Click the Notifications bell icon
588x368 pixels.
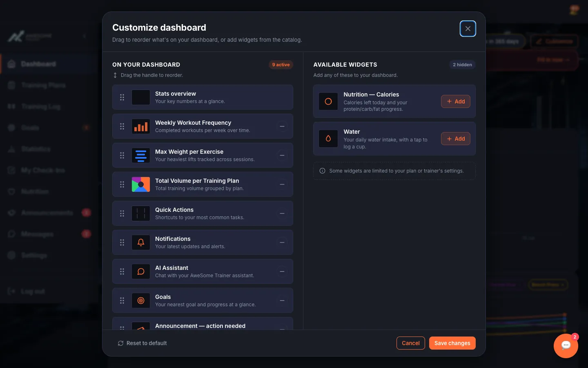coord(141,242)
